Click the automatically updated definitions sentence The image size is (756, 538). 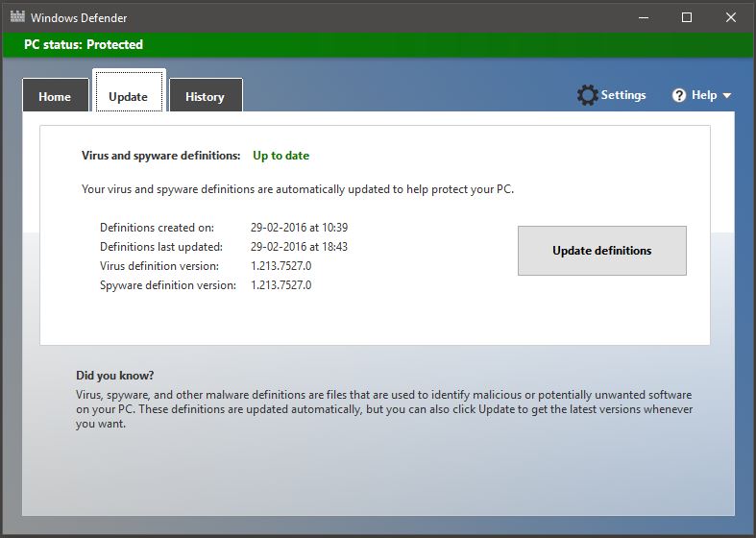coord(298,189)
